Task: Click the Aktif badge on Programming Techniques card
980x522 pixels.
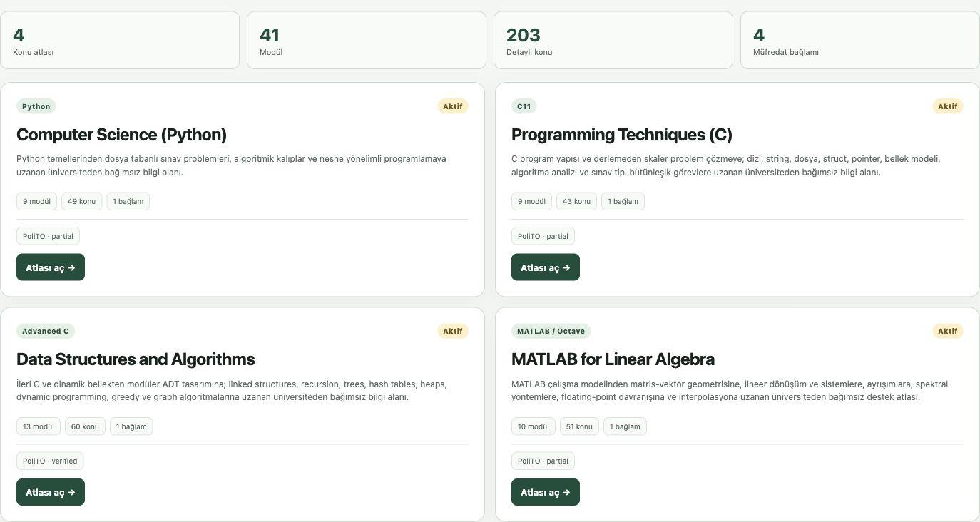Action: pos(948,106)
